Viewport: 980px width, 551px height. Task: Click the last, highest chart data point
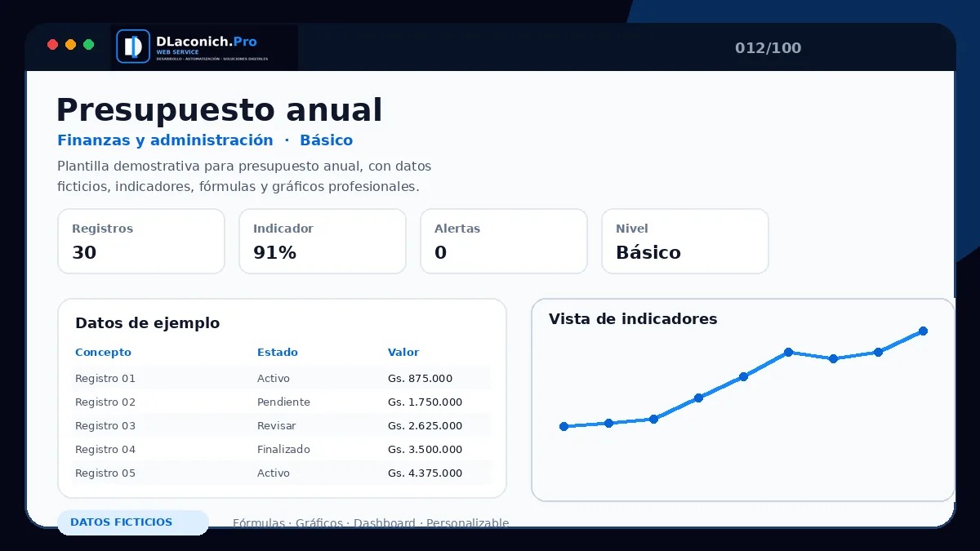923,331
